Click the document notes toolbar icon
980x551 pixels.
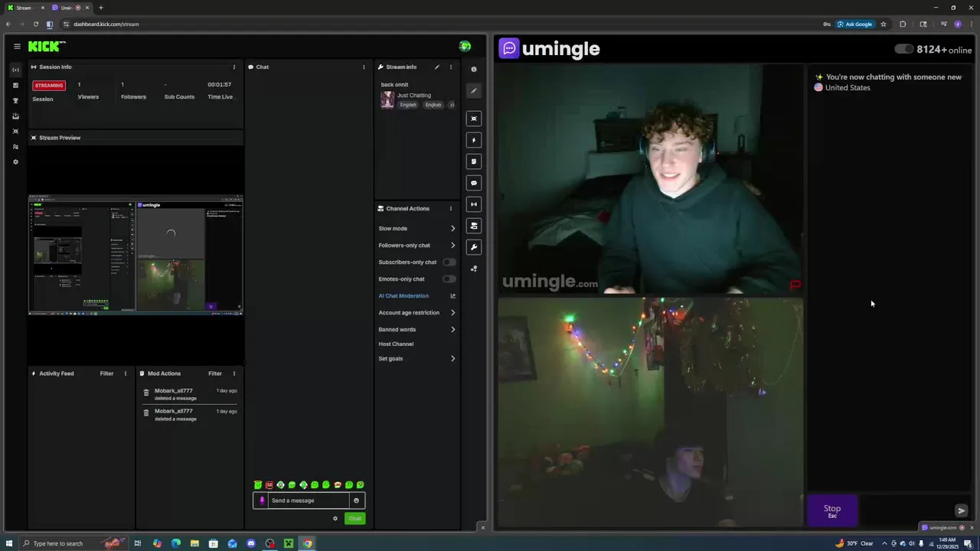[x=474, y=161]
